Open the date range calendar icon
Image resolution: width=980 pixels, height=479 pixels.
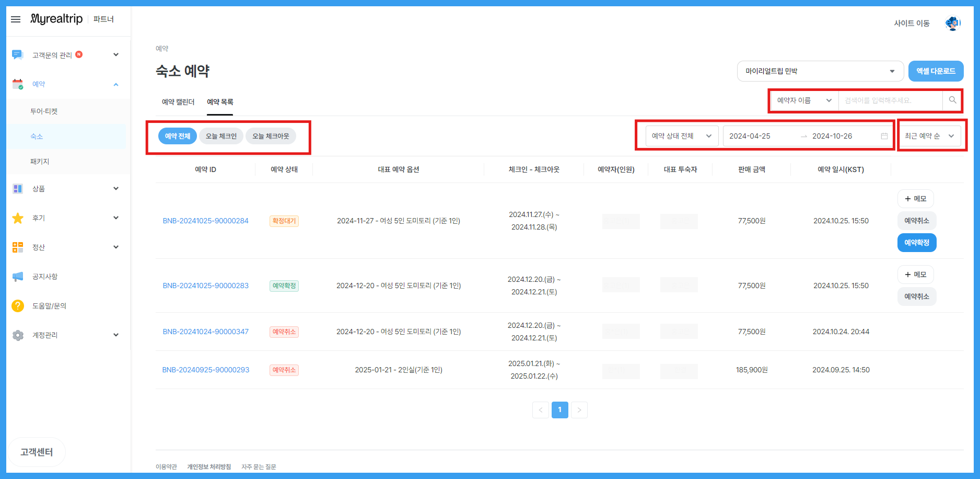click(x=884, y=136)
